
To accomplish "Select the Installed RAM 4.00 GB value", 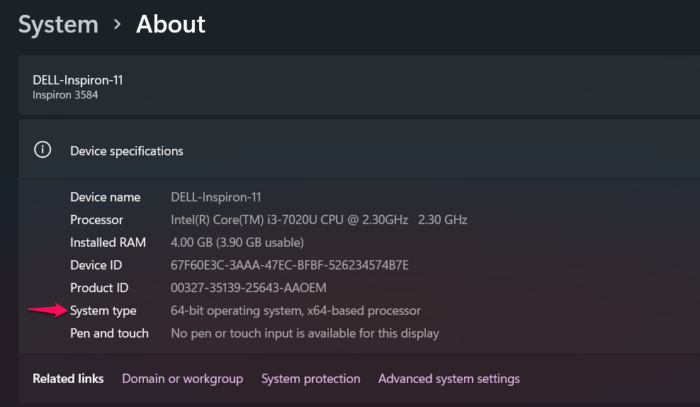I will (x=237, y=243).
